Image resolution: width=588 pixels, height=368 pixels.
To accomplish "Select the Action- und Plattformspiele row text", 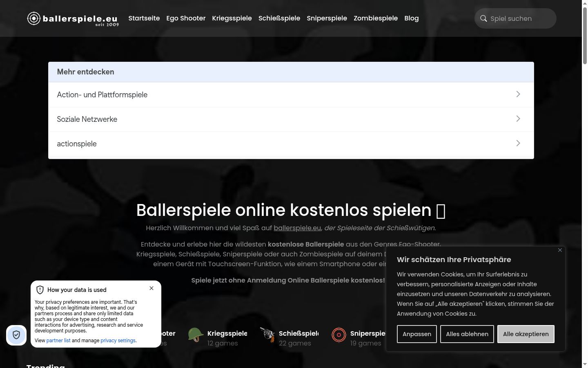I will 102,95.
